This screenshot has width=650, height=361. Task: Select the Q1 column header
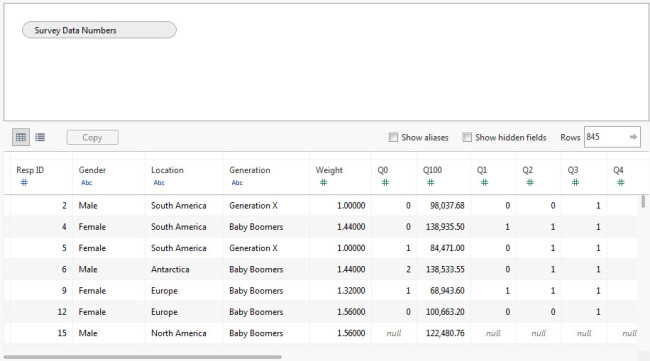482,170
